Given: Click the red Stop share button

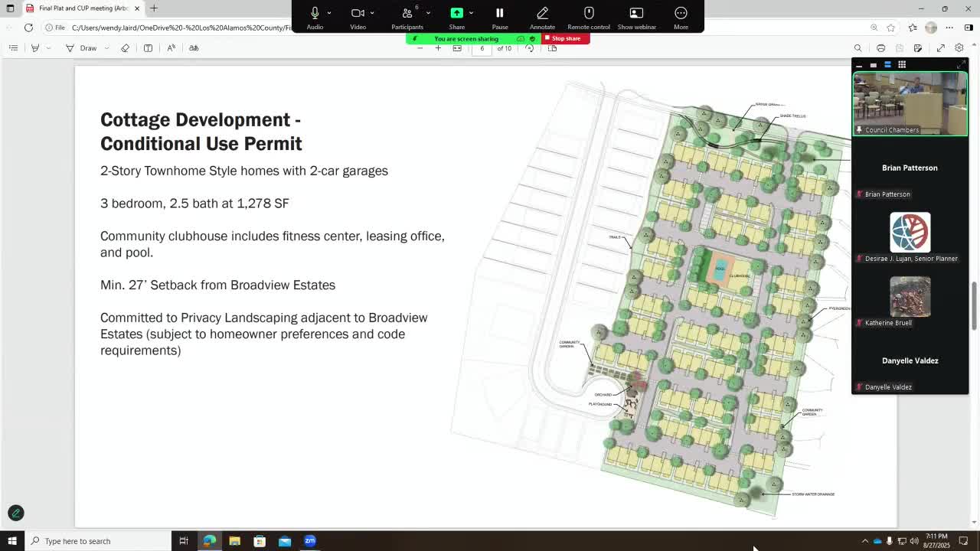Looking at the screenshot, I should [x=566, y=38].
